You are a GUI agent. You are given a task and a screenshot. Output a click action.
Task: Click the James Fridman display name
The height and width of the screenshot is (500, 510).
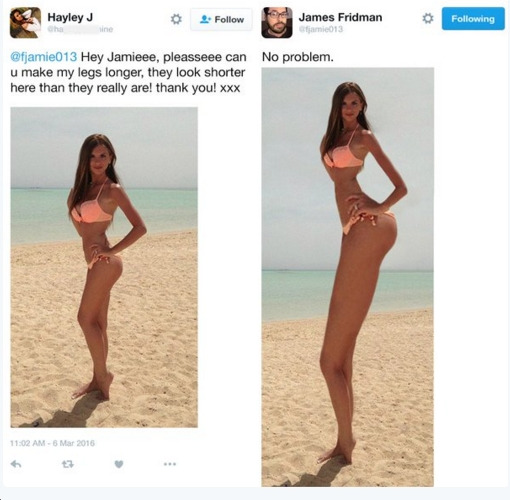coord(340,17)
